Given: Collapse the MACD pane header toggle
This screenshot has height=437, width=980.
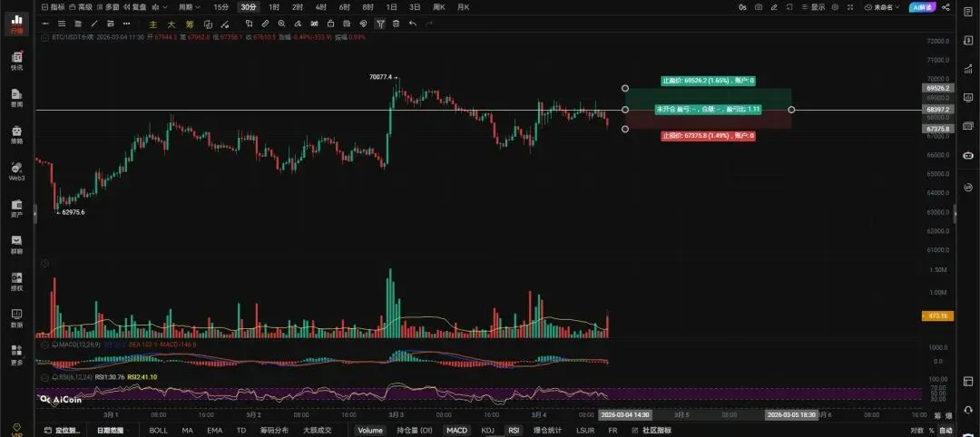Looking at the screenshot, I should pos(44,344).
